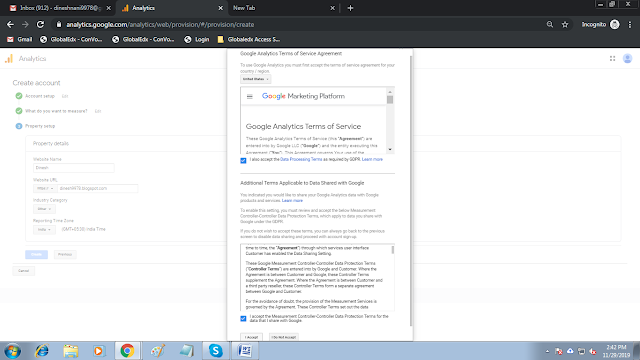Click the Create button
The width and height of the screenshot is (640, 360).
pos(36,254)
